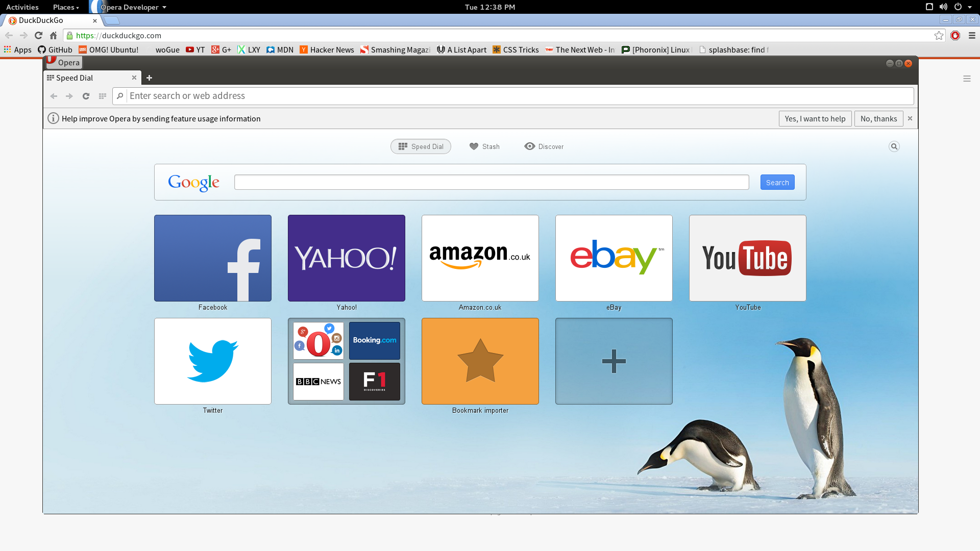The image size is (980, 551).
Task: Open the Booking.com thumbnail in folder
Action: click(x=375, y=340)
